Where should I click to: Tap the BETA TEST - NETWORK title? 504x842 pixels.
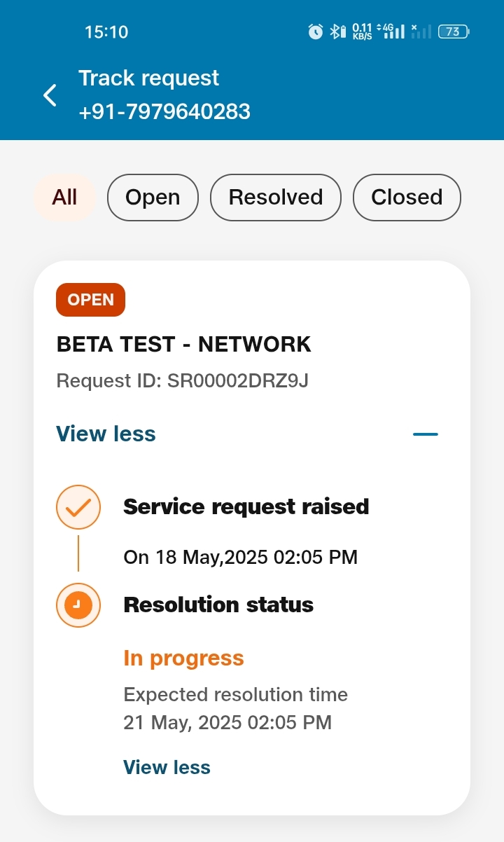pos(183,345)
